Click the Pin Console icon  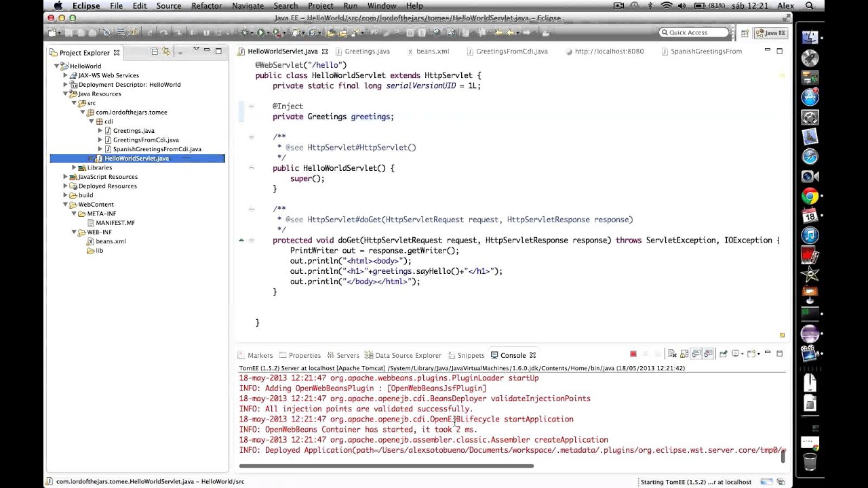coord(723,354)
